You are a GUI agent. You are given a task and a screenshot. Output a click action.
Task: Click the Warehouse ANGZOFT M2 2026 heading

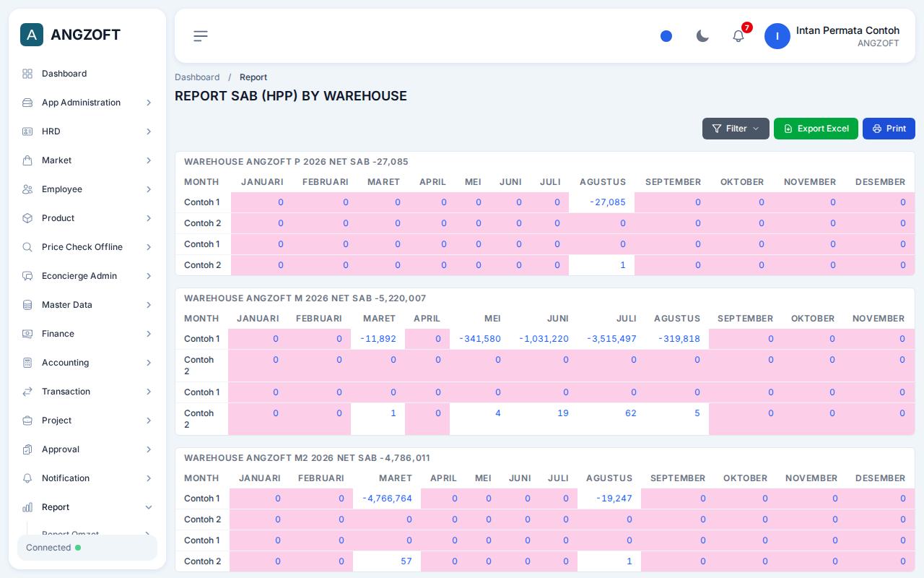click(x=307, y=458)
